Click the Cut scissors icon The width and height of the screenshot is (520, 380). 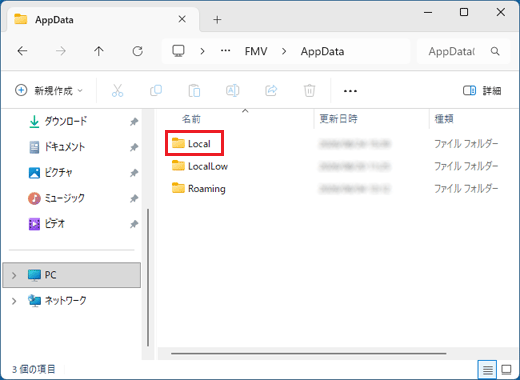coord(117,91)
